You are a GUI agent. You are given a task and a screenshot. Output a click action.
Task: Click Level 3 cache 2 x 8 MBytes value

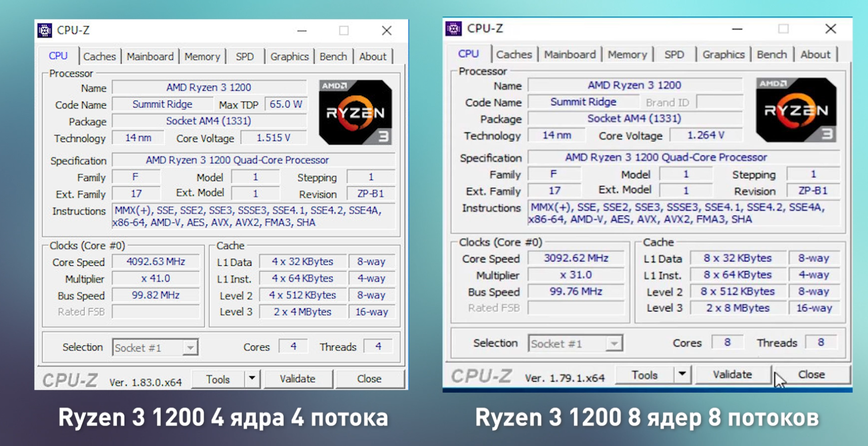pyautogui.click(x=738, y=308)
